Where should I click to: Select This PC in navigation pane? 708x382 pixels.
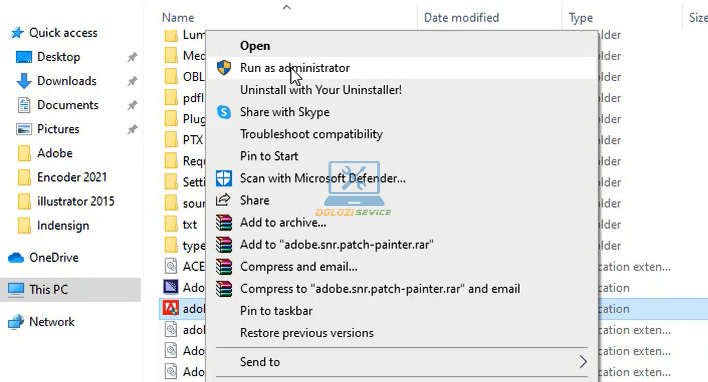pos(48,289)
